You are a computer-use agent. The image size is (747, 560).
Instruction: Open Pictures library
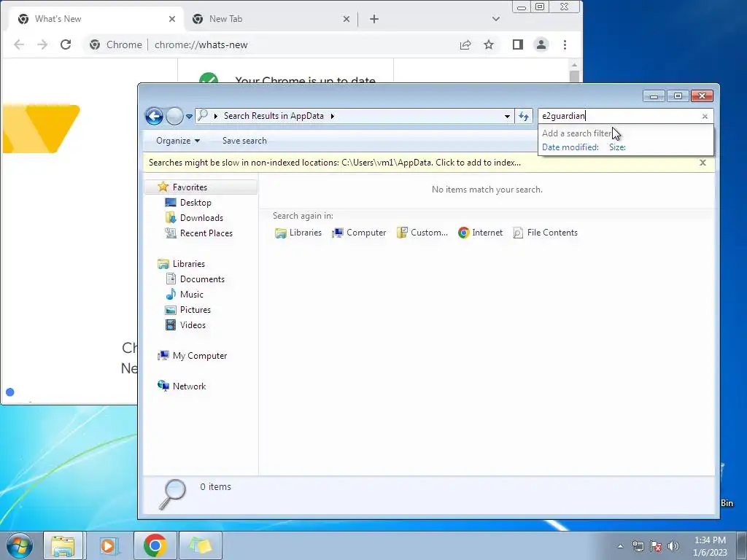[x=196, y=309]
